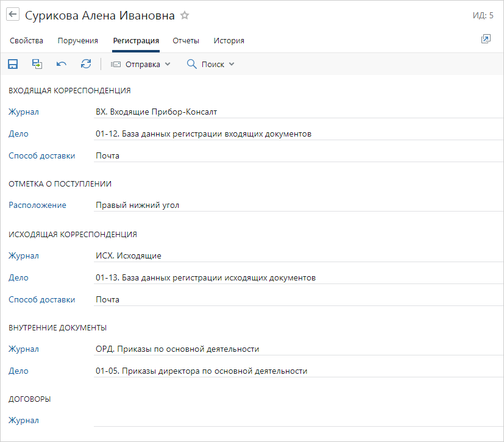
Task: Click the save and close icon
Action: 37,64
